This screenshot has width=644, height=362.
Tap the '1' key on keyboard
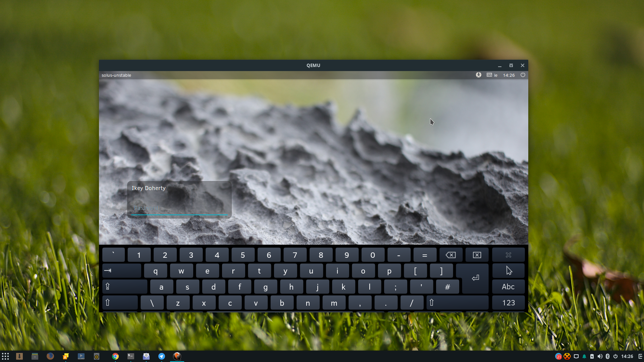point(139,255)
